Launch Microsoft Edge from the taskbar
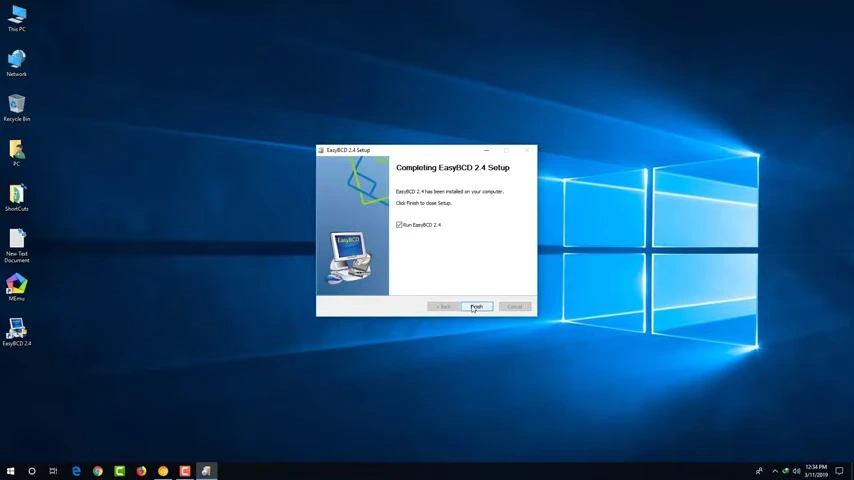This screenshot has width=854, height=480. pos(76,471)
